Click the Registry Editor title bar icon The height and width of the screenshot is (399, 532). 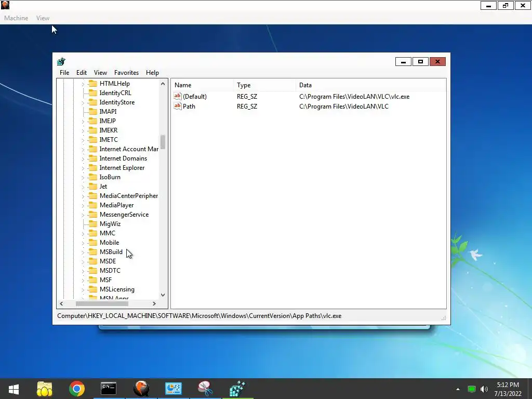tap(61, 61)
